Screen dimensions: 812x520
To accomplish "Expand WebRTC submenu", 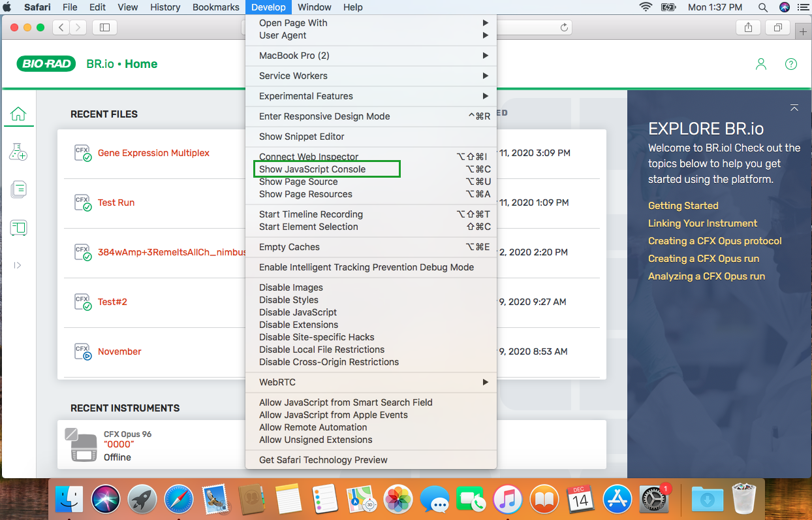I will click(371, 382).
